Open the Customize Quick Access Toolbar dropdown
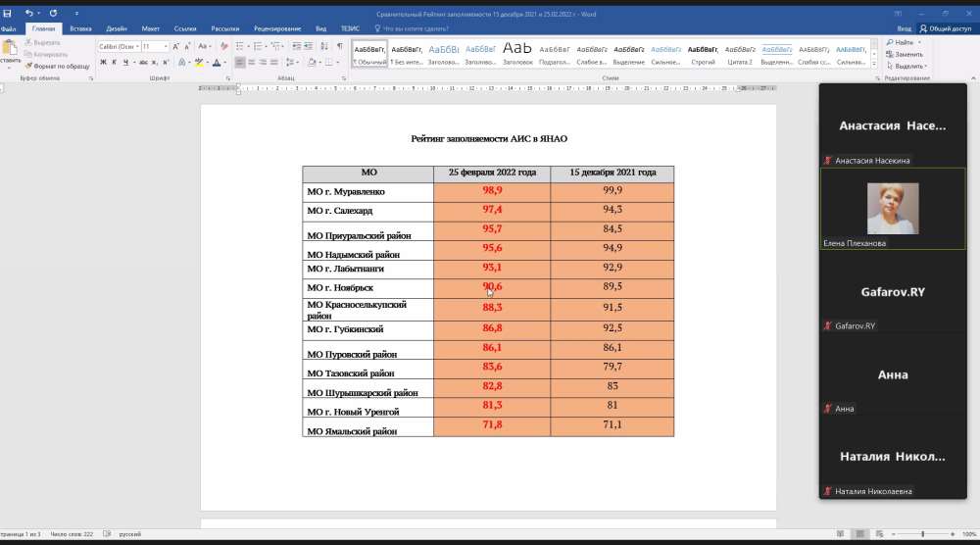 click(x=76, y=13)
